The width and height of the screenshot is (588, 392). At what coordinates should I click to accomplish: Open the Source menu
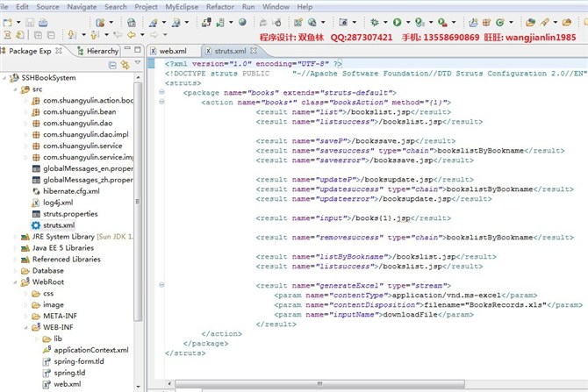point(47,7)
